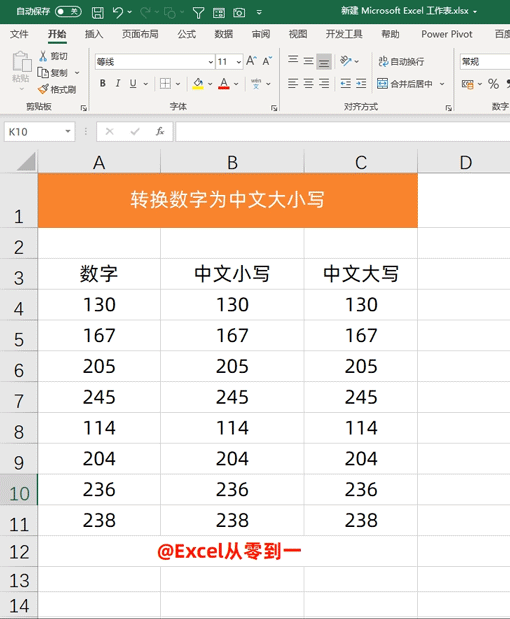Apply the yellow fill color swatch
The width and height of the screenshot is (510, 619).
click(198, 84)
